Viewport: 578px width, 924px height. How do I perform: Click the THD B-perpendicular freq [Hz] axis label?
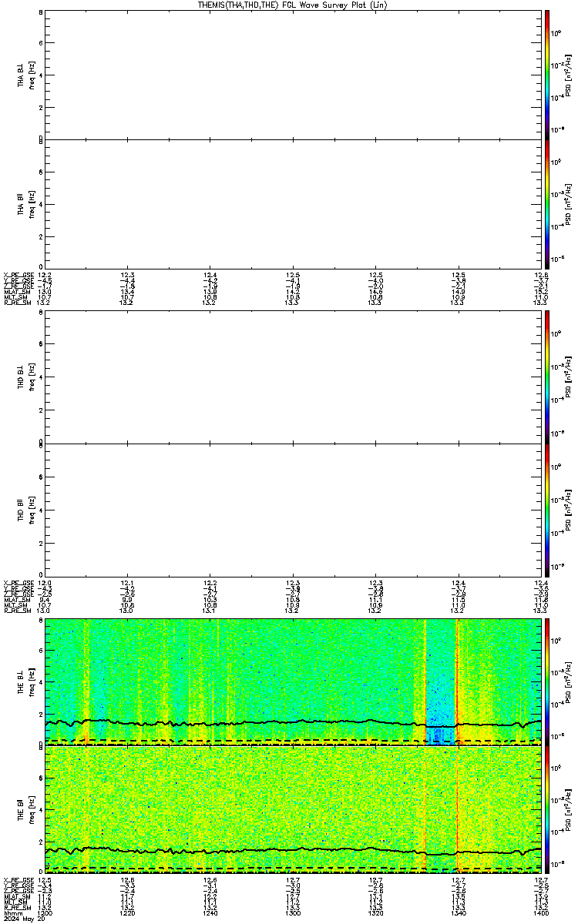pos(32,377)
